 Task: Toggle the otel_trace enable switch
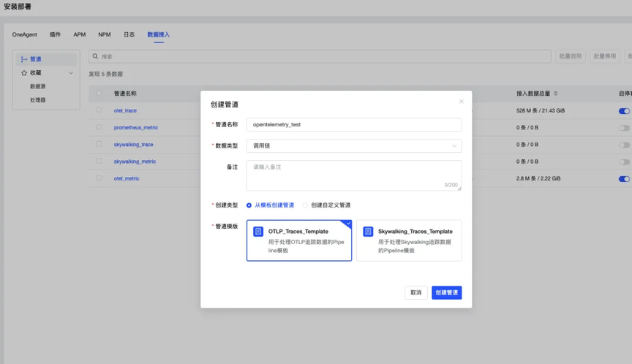tap(623, 111)
